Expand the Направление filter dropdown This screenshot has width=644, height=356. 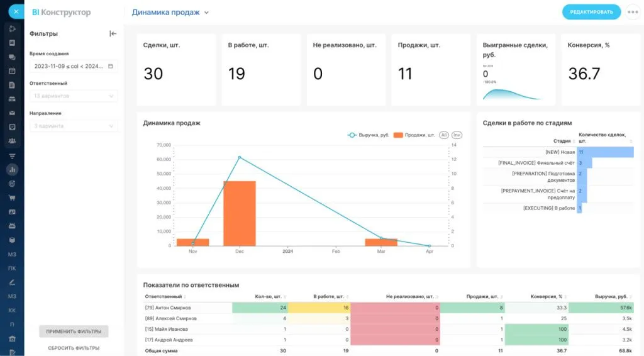tap(74, 126)
